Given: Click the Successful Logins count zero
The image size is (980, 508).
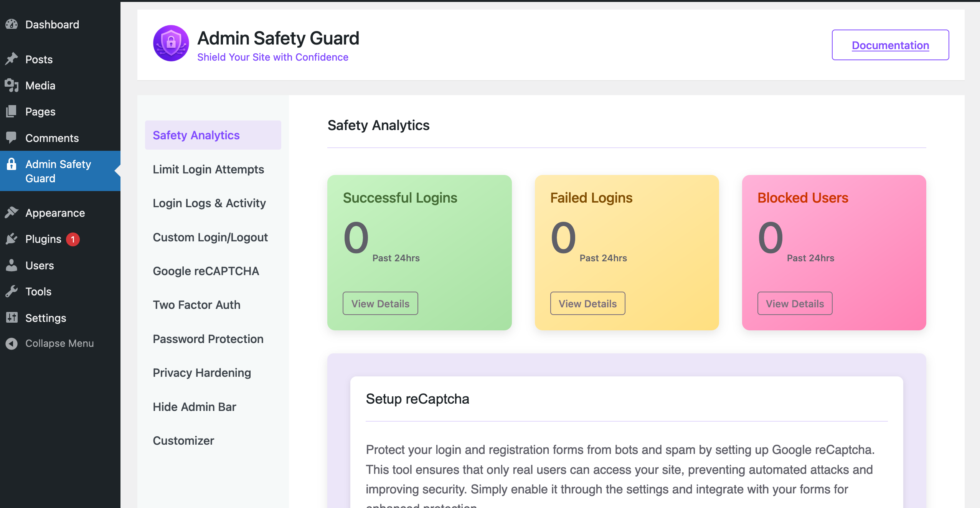Looking at the screenshot, I should 356,238.
